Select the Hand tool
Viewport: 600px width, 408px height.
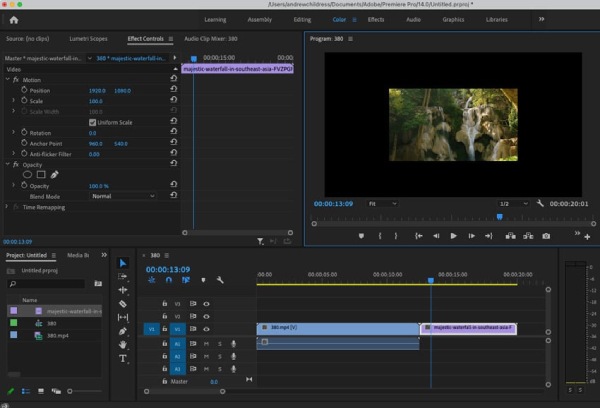(x=122, y=344)
